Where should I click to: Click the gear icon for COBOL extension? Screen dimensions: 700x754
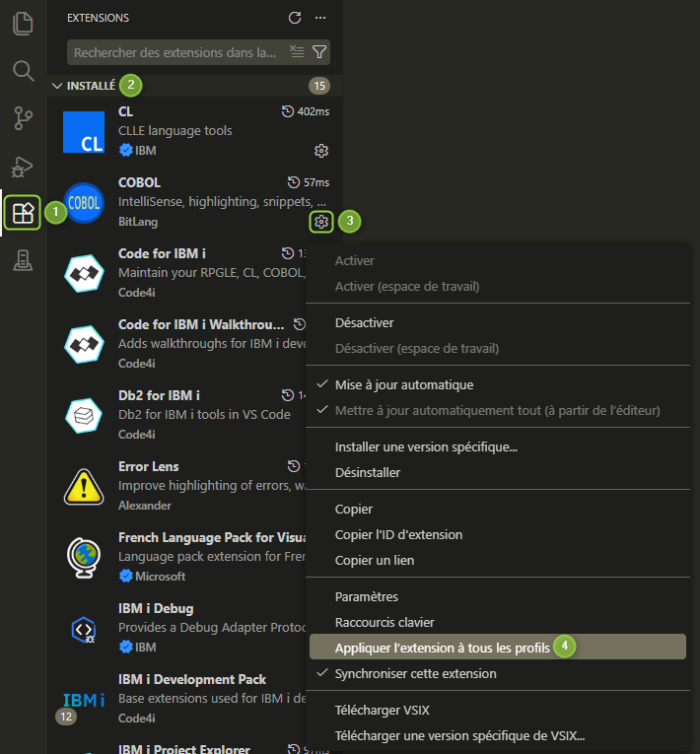coord(320,222)
